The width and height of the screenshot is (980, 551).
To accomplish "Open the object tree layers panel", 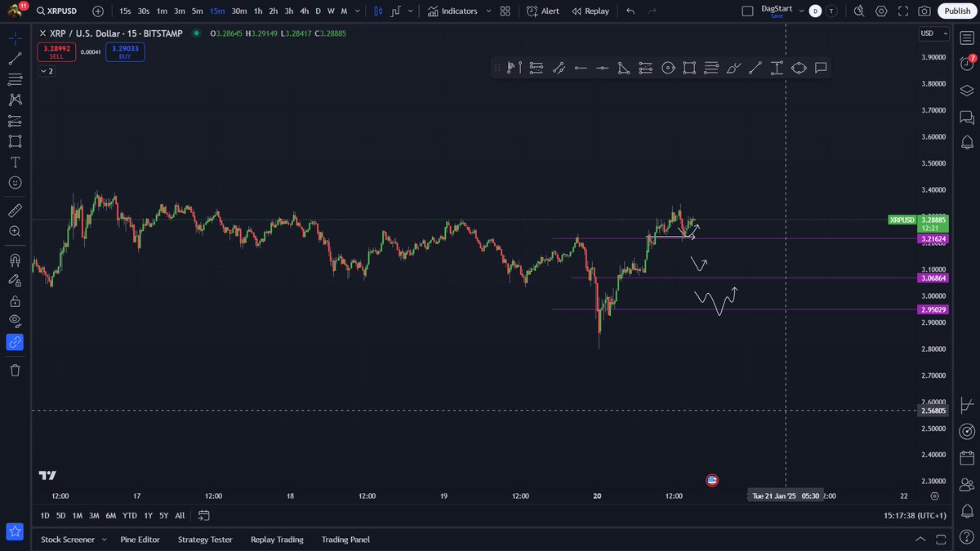I will [967, 90].
